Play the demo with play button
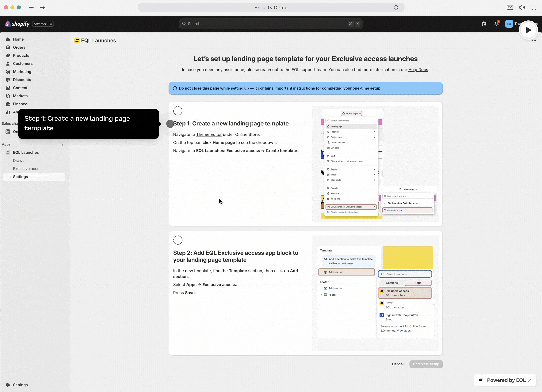Screen dimensions: 542x392 pos(528,30)
